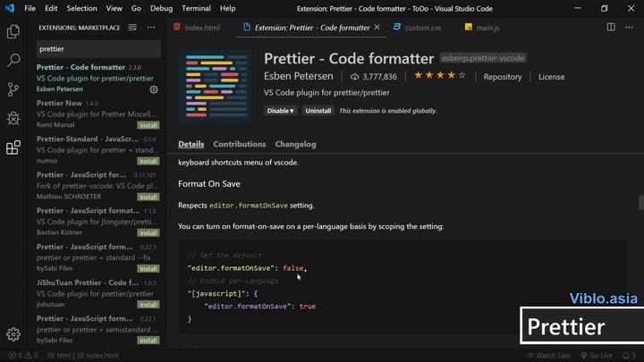Click the star rating of the extension
The image size is (644, 362).
tap(440, 75)
